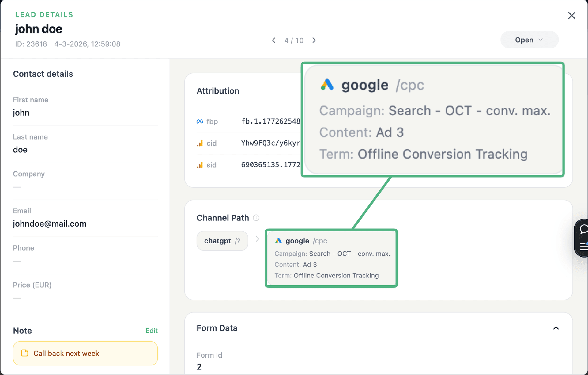
Task: Click the cid value Yhw9FQ3c/y6kyr
Action: tap(271, 143)
